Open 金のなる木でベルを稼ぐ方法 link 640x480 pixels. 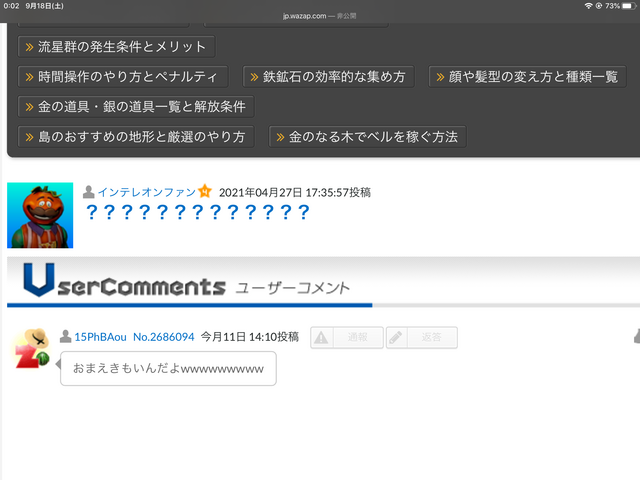coord(367,137)
